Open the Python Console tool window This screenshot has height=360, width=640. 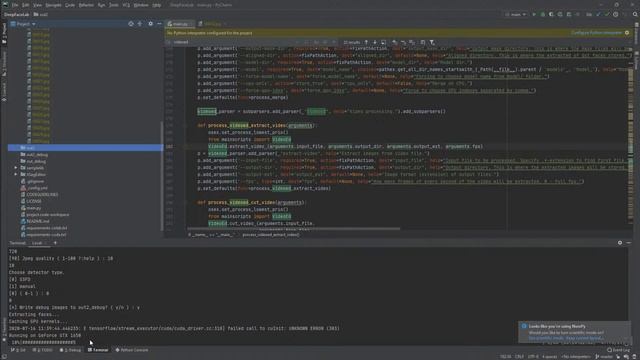[132, 350]
